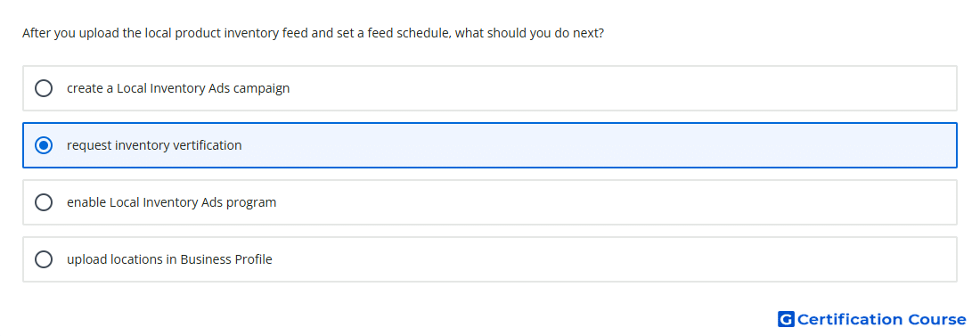This screenshot has width=980, height=336.
Task: Select the radio button for create a campaign
Action: 44,88
